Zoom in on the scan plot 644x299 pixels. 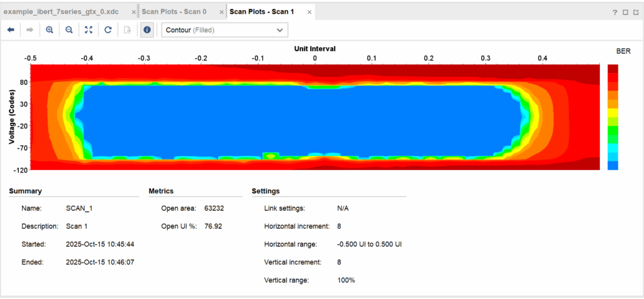tap(49, 30)
